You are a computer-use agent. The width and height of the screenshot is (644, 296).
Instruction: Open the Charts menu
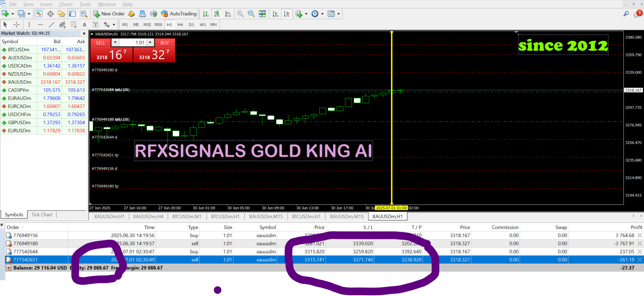click(66, 4)
